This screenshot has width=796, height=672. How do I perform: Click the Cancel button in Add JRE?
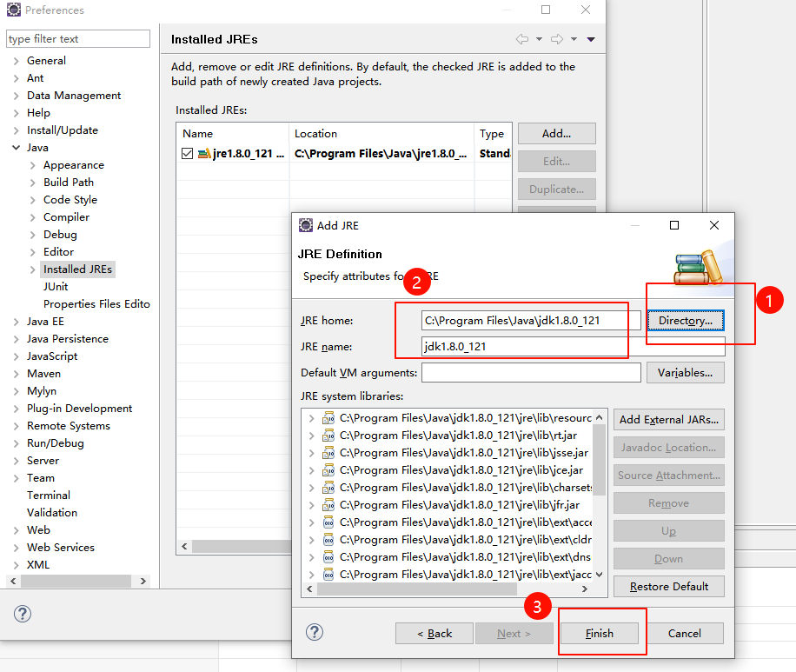pos(684,634)
